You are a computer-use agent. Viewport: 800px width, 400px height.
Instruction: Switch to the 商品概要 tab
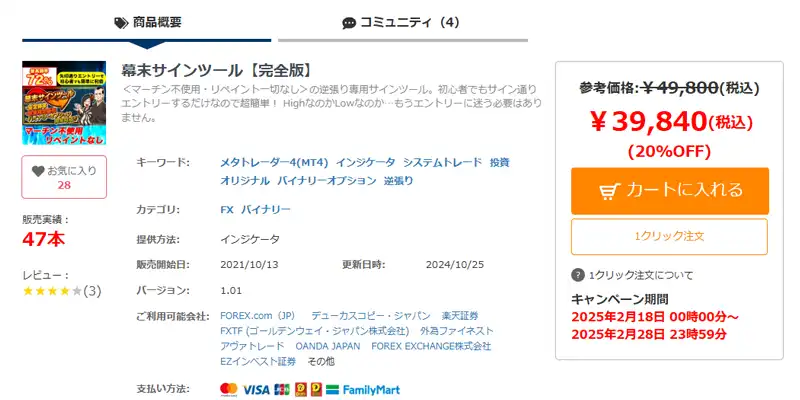tap(147, 23)
